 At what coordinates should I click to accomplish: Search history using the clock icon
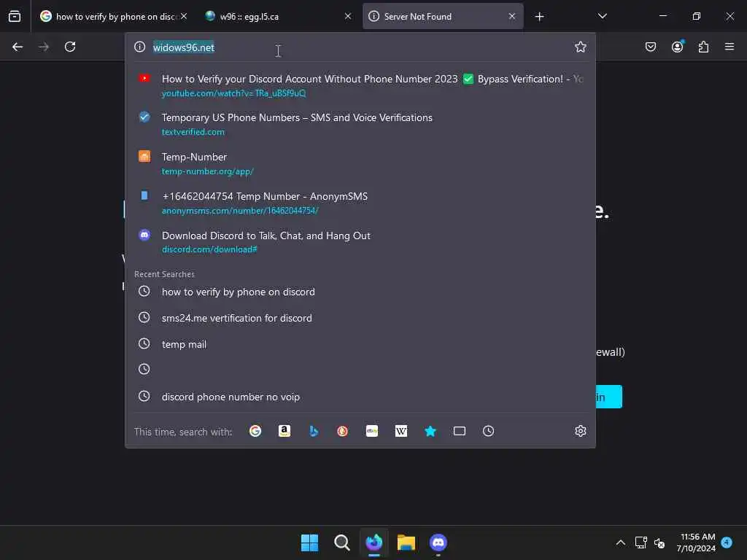pos(488,431)
